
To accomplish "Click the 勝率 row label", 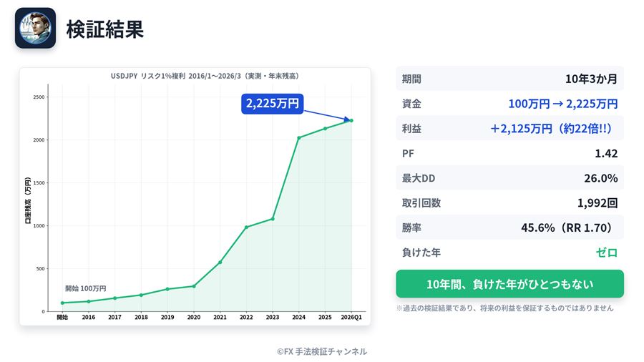I will [x=411, y=228].
